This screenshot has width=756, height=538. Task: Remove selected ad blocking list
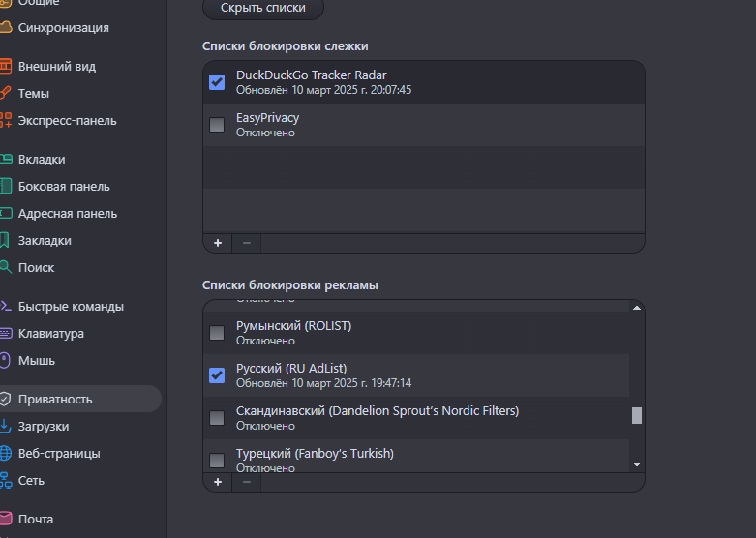click(247, 482)
